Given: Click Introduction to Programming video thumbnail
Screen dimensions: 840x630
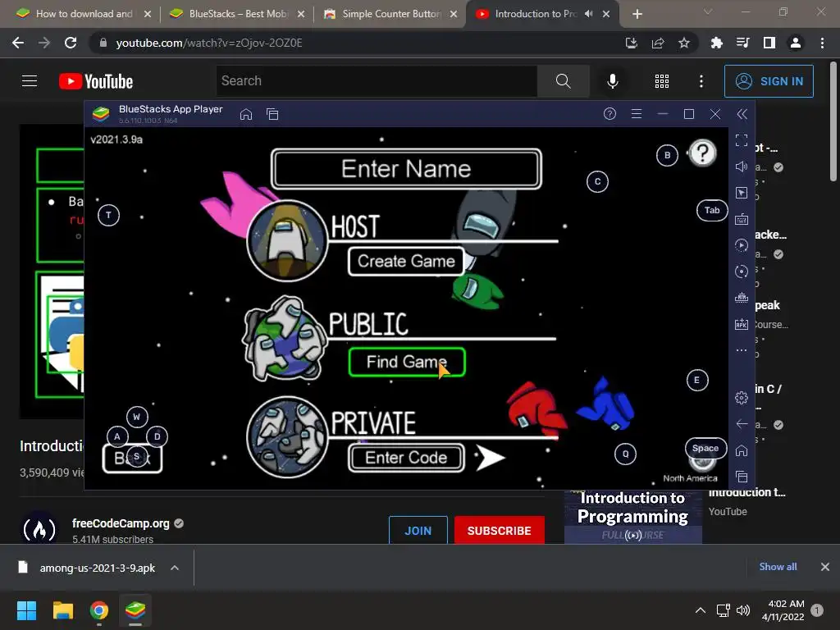Looking at the screenshot, I should [x=632, y=517].
